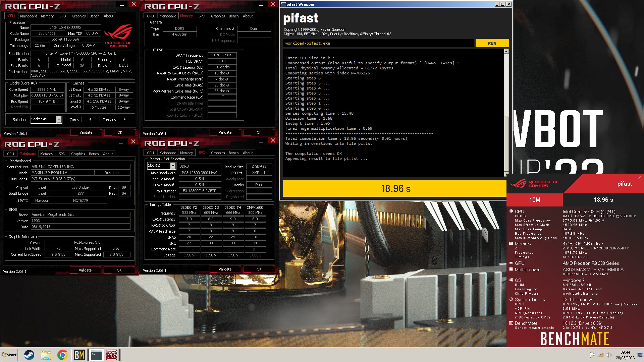
Task: Close the BenchMate pifast result panel
Action: pyautogui.click(x=639, y=177)
